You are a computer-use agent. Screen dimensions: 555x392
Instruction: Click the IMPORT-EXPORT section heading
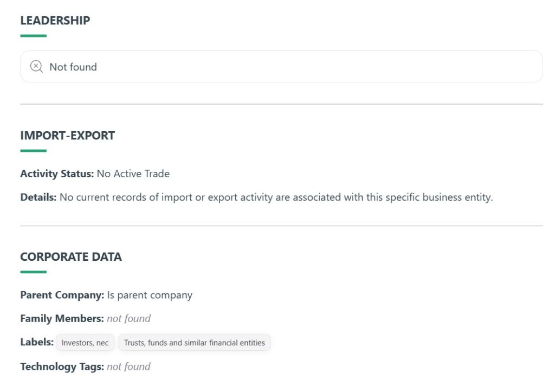(67, 136)
